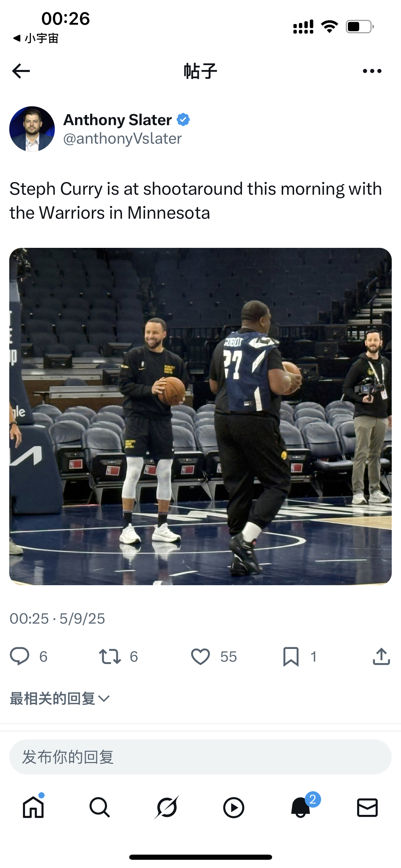Open the Search tab
The width and height of the screenshot is (401, 868).
click(100, 807)
